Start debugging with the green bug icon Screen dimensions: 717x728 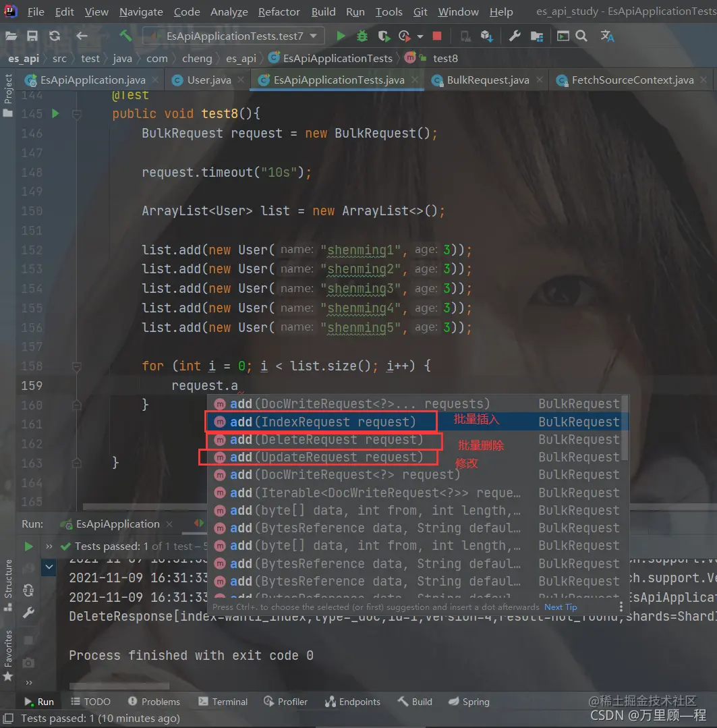coord(362,36)
